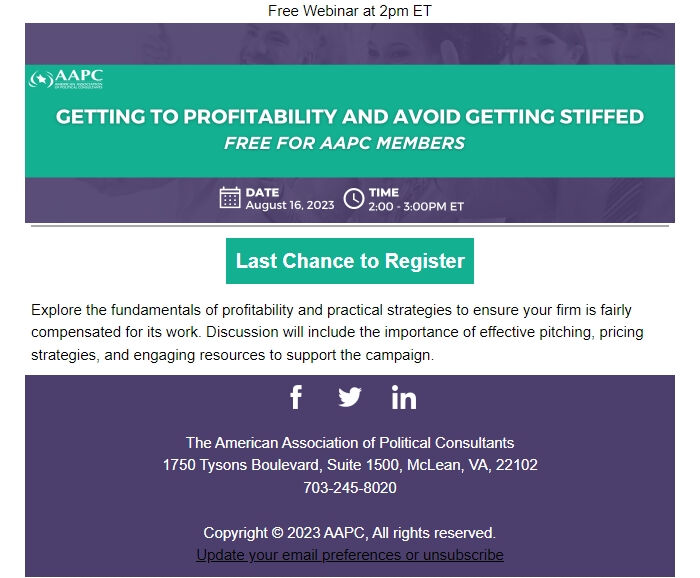Click the 'Free Webinar at 2pm ET' header text

click(x=350, y=11)
